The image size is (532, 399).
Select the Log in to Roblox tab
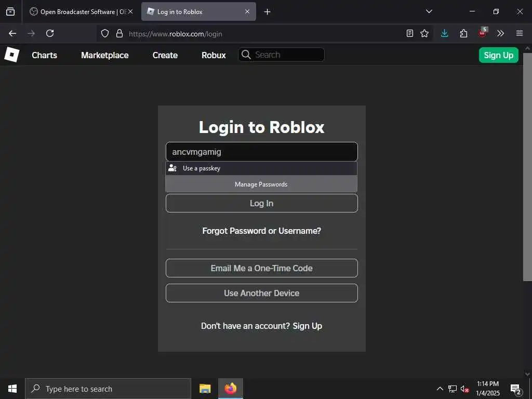coord(198,11)
